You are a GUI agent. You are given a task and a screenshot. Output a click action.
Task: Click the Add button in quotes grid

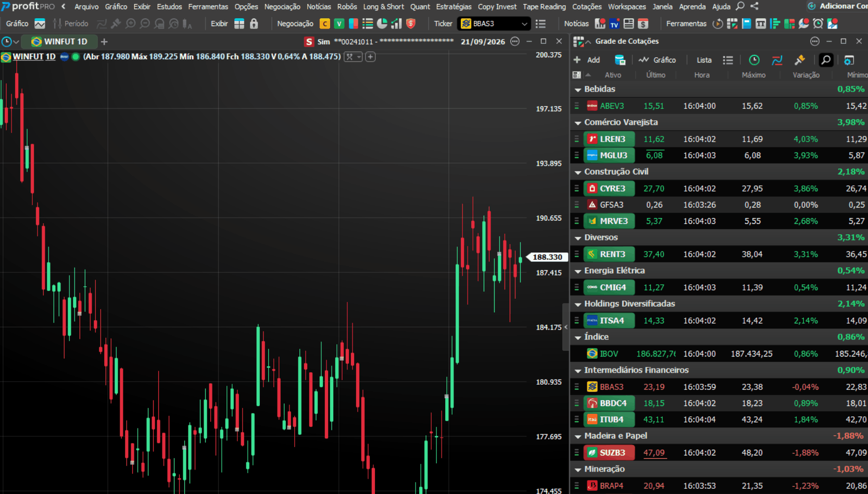tap(587, 60)
